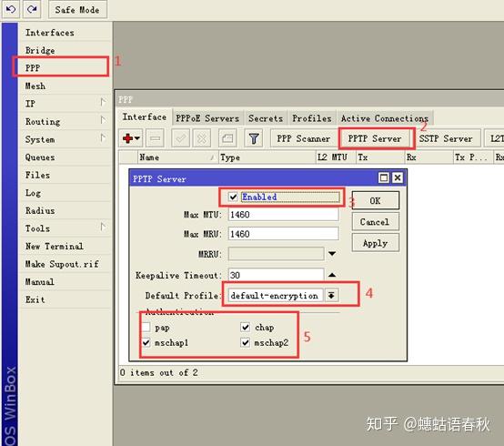Open Manual in the sidebar
The height and width of the screenshot is (446, 504).
[66, 281]
